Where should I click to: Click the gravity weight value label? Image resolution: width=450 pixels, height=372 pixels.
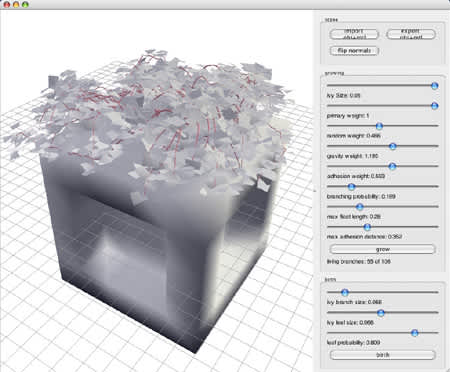(352, 156)
